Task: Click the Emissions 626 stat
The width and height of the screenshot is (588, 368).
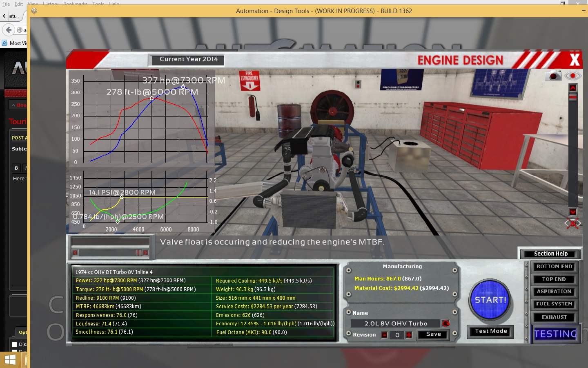Action: point(273,315)
